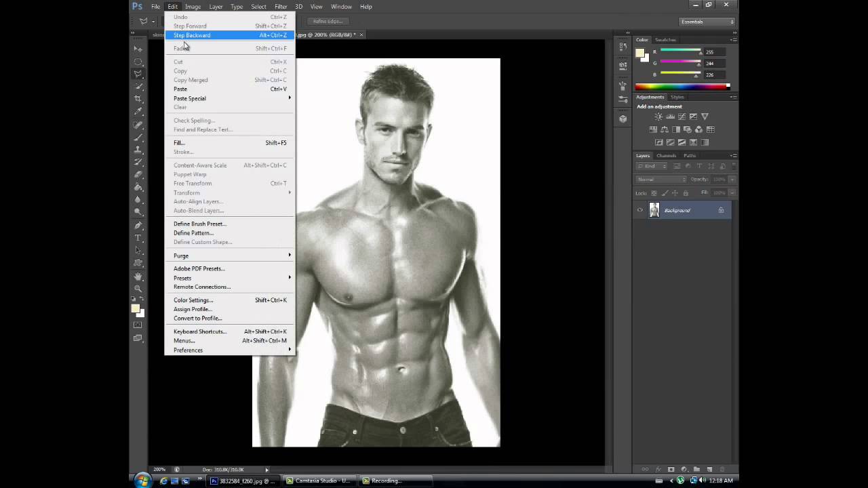Choose Fill... from Edit menu
This screenshot has height=488, width=868.
point(230,143)
